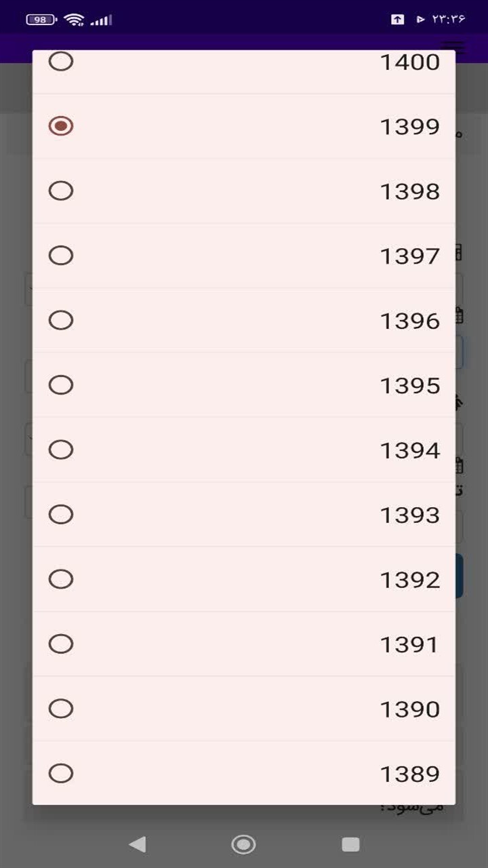The width and height of the screenshot is (488, 868).
Task: Select the 1396 radio circle
Action: pos(61,320)
